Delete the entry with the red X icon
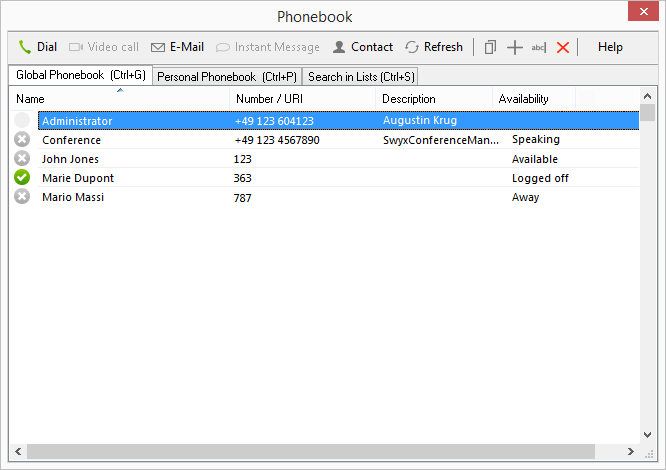Screen dimensions: 666x470 point(563,47)
